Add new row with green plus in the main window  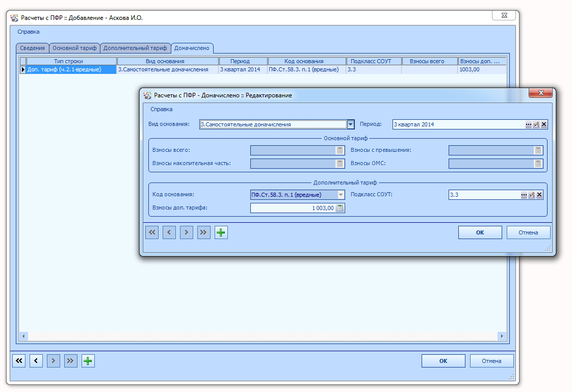pos(88,361)
